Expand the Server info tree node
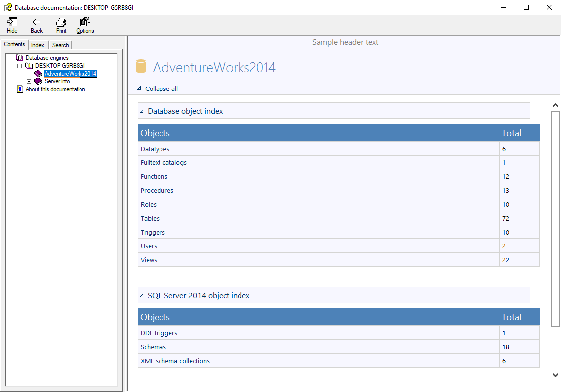The image size is (561, 392). pyautogui.click(x=29, y=81)
